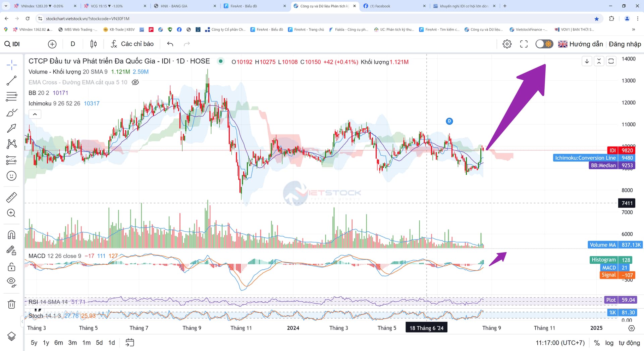Select the brush drawing tool

pos(11,113)
